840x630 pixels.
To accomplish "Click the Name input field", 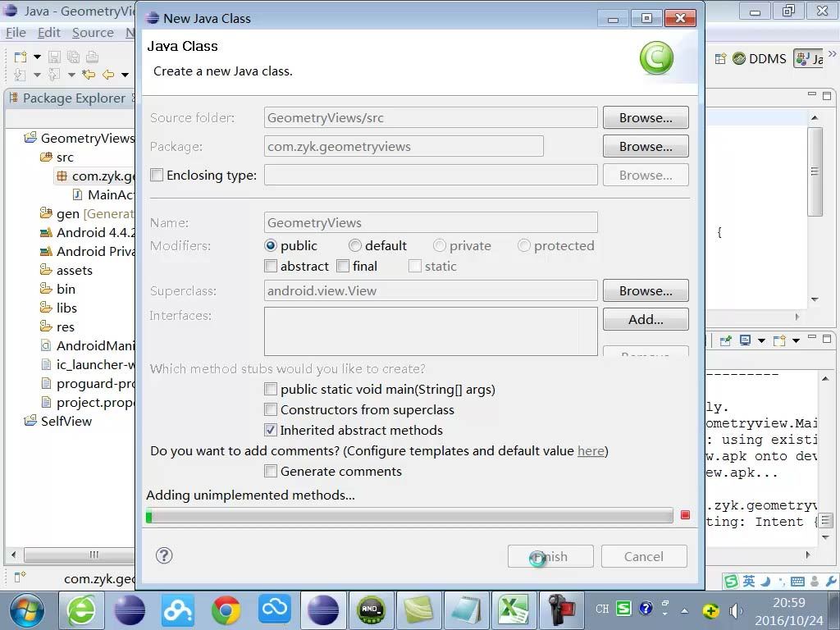I will pos(431,222).
